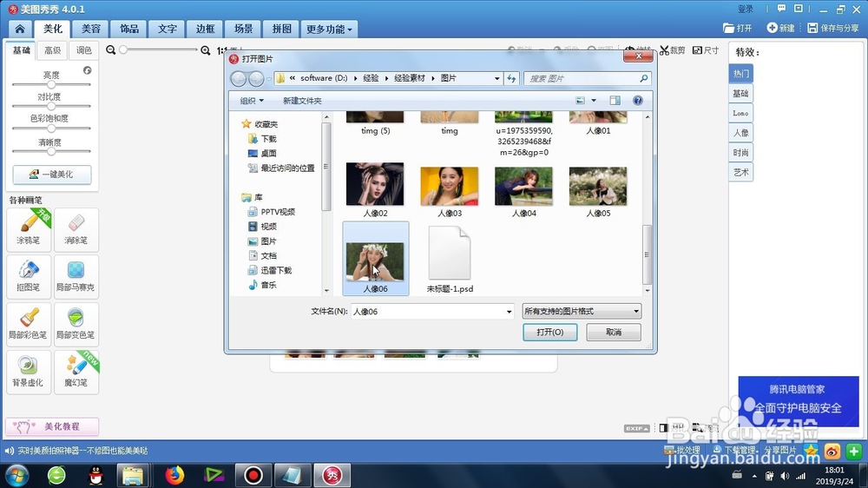Switch to the 饰品 tab
This screenshot has width=868, height=488.
click(x=129, y=29)
